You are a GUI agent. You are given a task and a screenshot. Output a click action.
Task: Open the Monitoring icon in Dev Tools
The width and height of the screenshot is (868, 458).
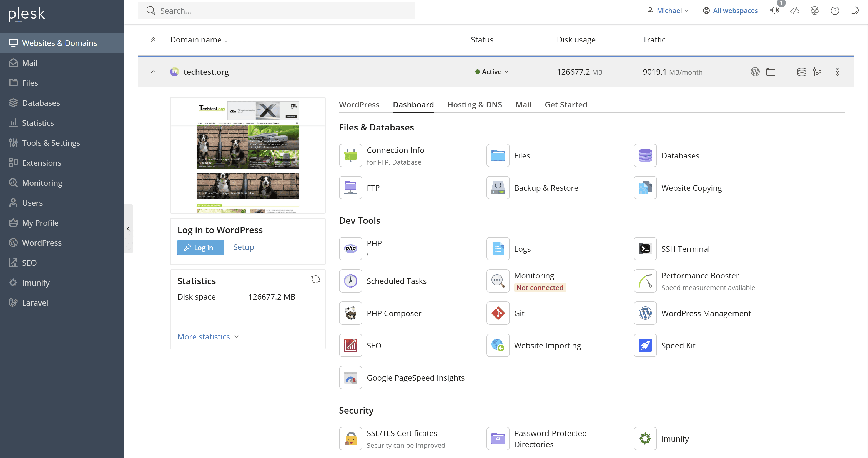click(x=498, y=281)
